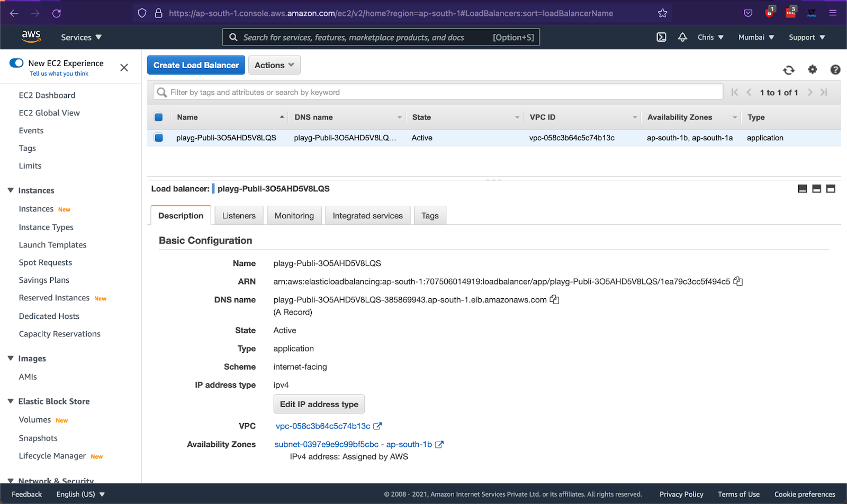Open the Mumbai region dropdown
Image resolution: width=847 pixels, height=504 pixels.
point(756,37)
